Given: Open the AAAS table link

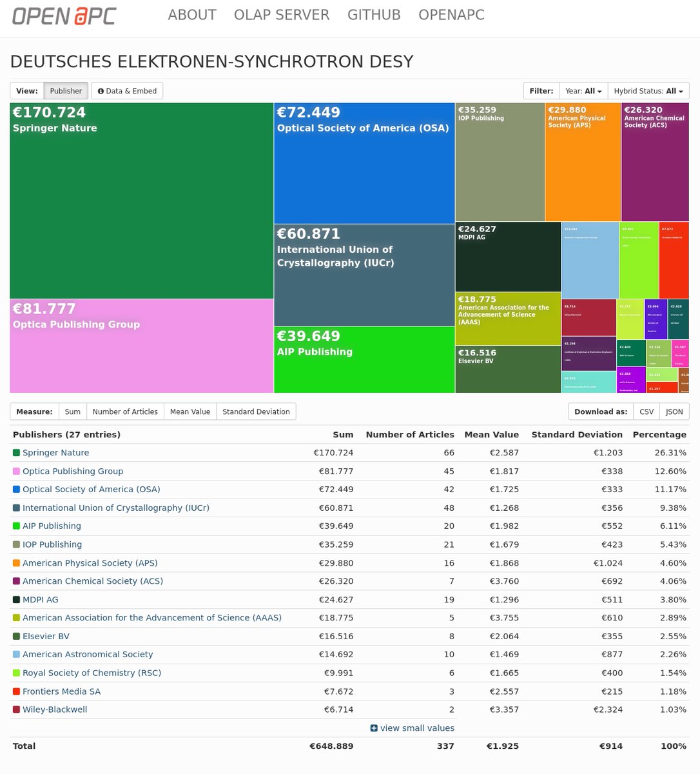Looking at the screenshot, I should (152, 618).
